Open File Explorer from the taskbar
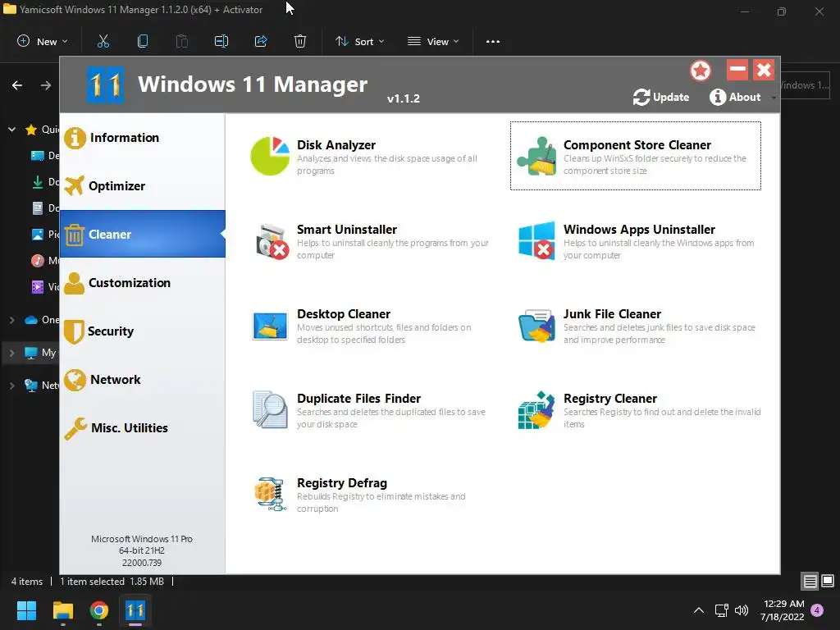The width and height of the screenshot is (840, 630). pyautogui.click(x=62, y=610)
